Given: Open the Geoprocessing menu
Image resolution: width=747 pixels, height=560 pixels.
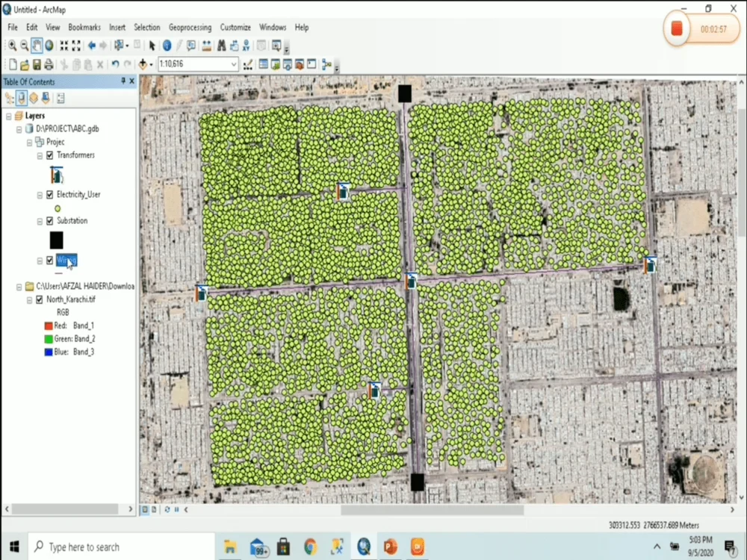Looking at the screenshot, I should click(x=190, y=27).
